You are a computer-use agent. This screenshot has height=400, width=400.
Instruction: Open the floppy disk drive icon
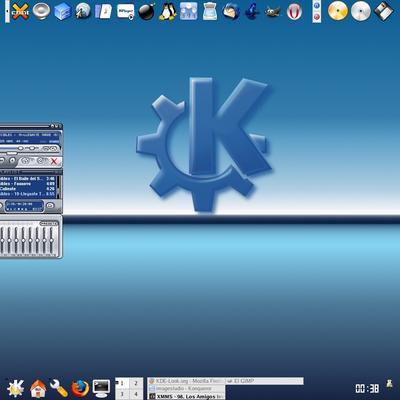pos(383,11)
